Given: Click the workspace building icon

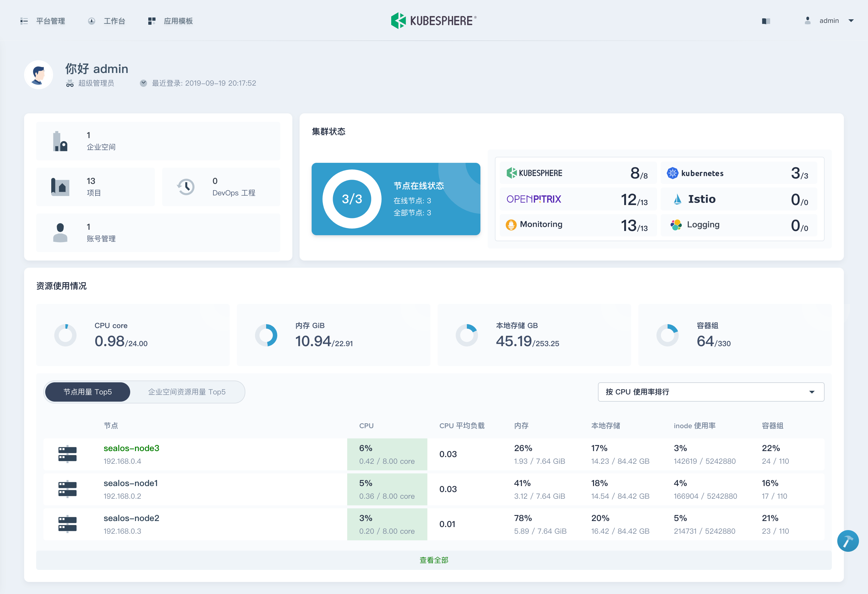Looking at the screenshot, I should coord(60,141).
